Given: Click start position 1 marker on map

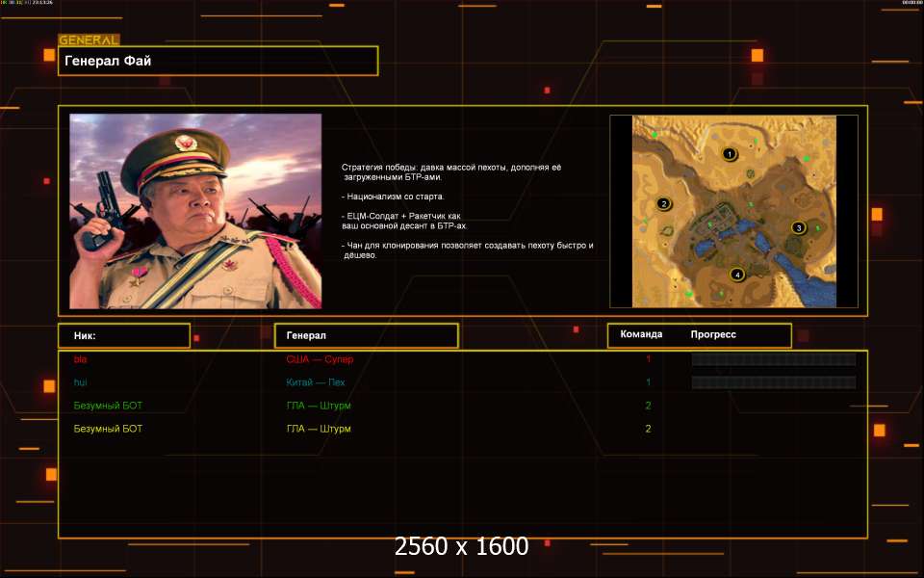Looking at the screenshot, I should [730, 154].
